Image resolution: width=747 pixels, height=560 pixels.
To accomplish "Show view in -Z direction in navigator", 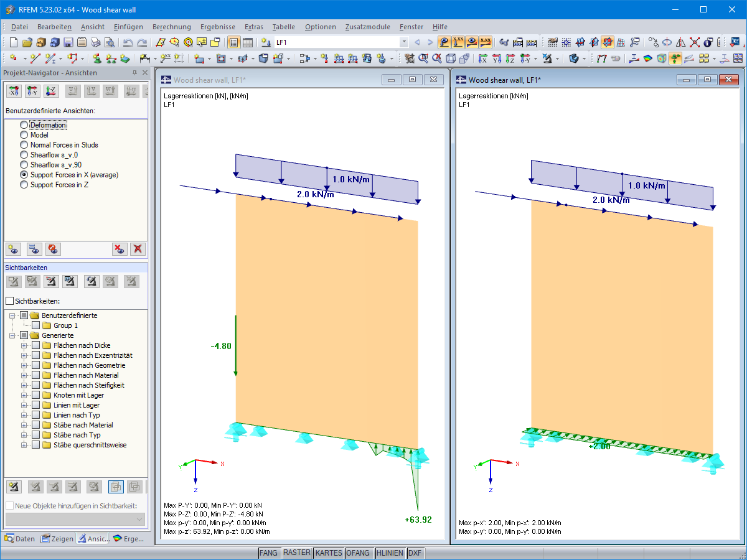I will (x=52, y=91).
